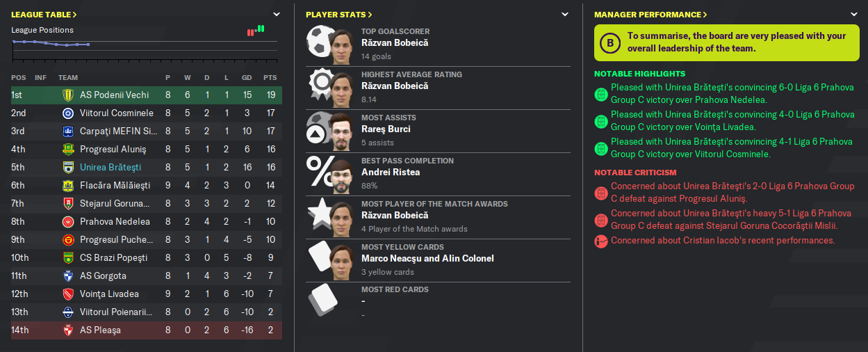The height and width of the screenshot is (352, 868).
Task: Click the Unirea Brătești club crest icon
Action: 68,167
